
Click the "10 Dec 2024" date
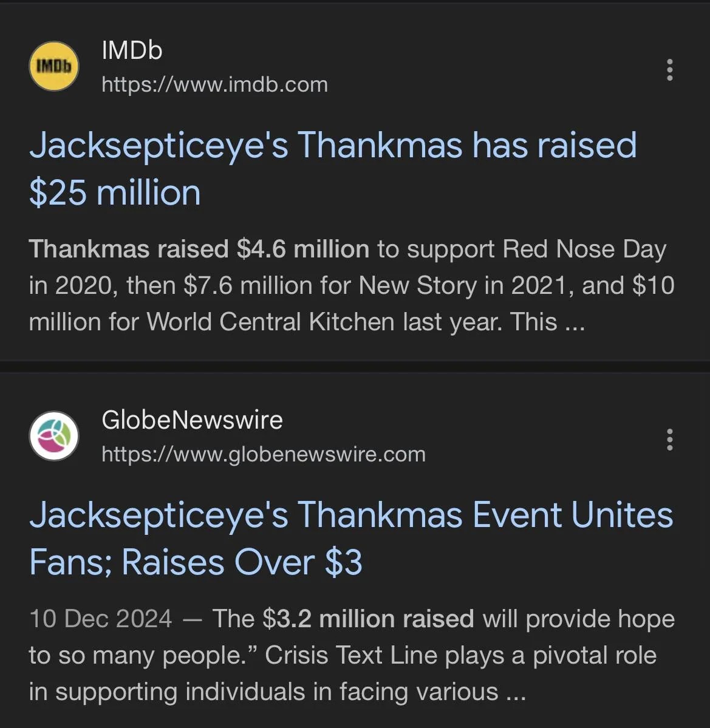click(100, 619)
